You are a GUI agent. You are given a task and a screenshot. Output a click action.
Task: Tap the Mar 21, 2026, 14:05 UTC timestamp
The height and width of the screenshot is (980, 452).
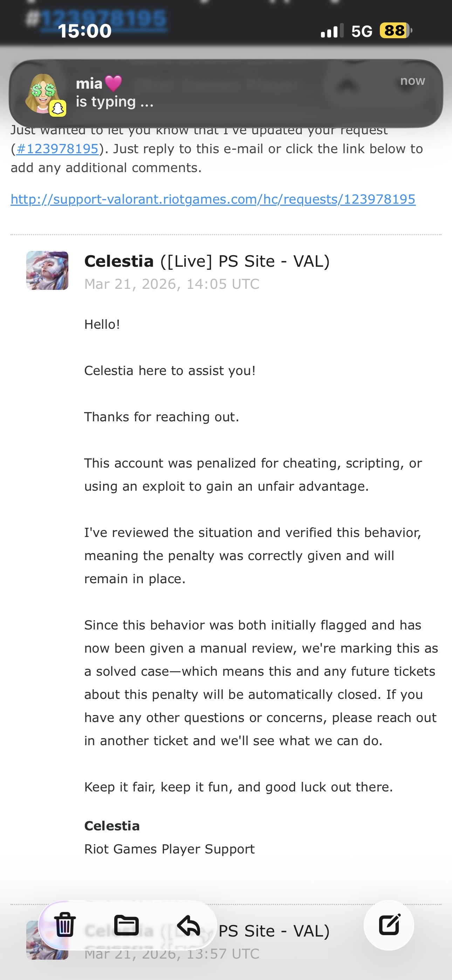pos(172,284)
